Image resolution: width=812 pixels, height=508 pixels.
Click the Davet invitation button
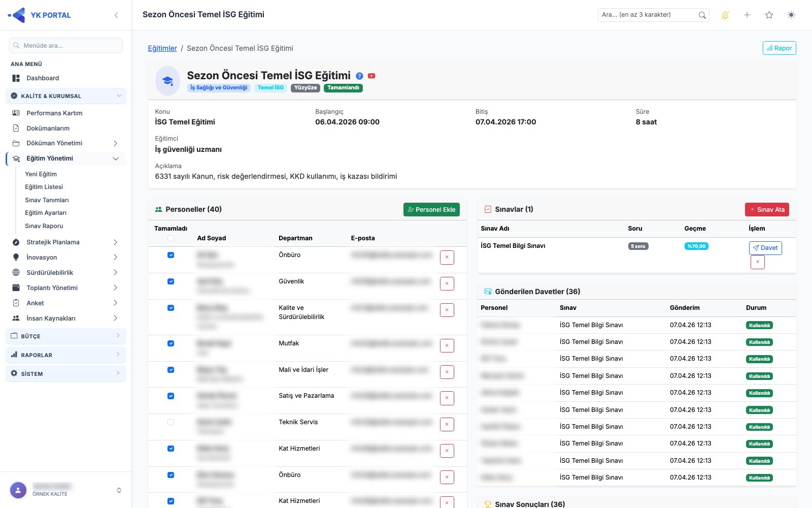click(x=765, y=248)
